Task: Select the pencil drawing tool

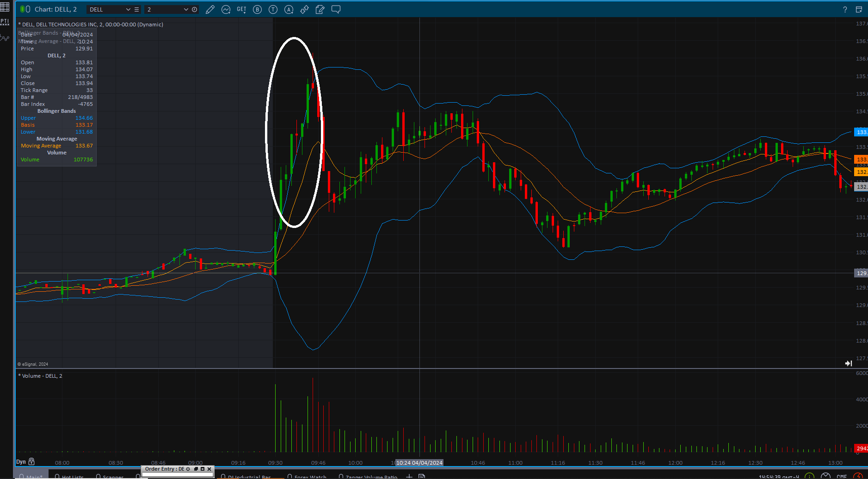Action: [x=210, y=10]
